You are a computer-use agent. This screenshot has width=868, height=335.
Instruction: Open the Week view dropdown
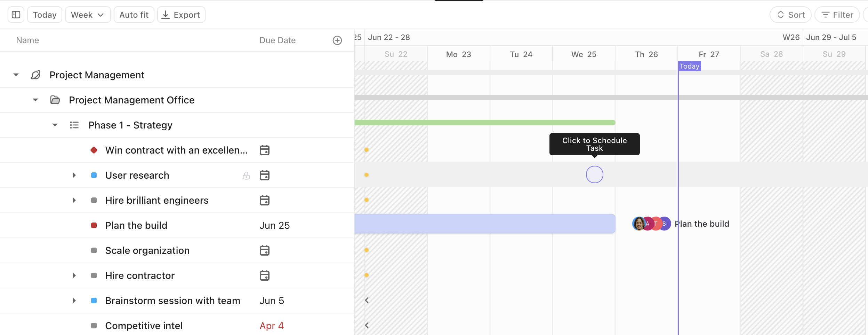pos(88,15)
